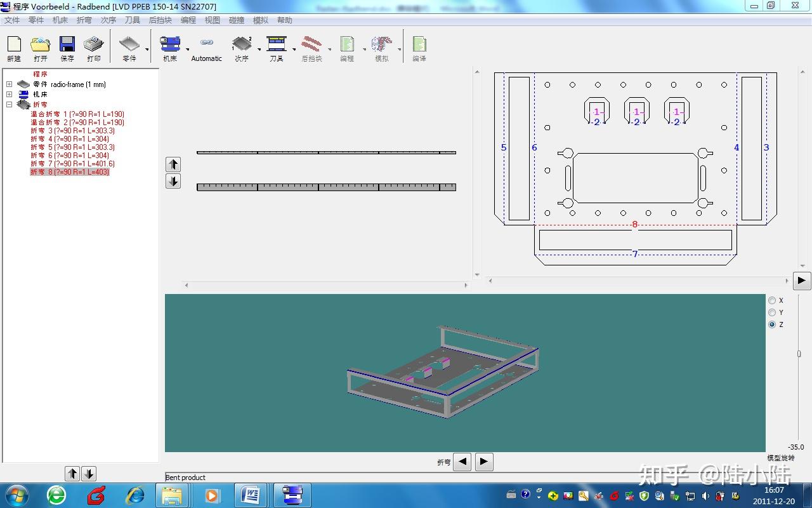Select the X rotation axis radio button

(772, 300)
